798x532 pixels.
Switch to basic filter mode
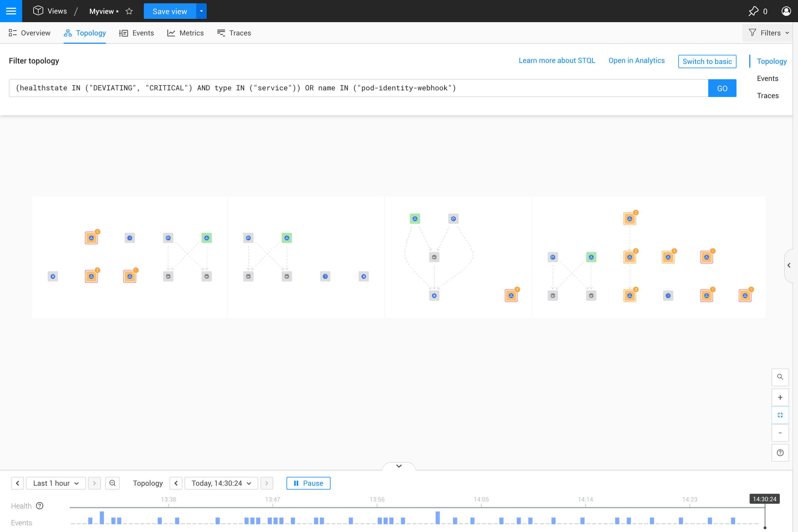coord(707,62)
